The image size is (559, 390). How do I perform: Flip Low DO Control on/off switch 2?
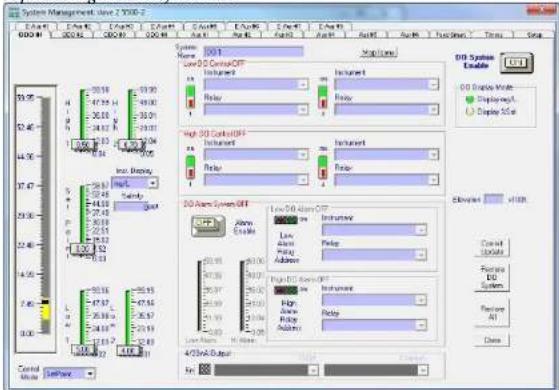click(323, 97)
